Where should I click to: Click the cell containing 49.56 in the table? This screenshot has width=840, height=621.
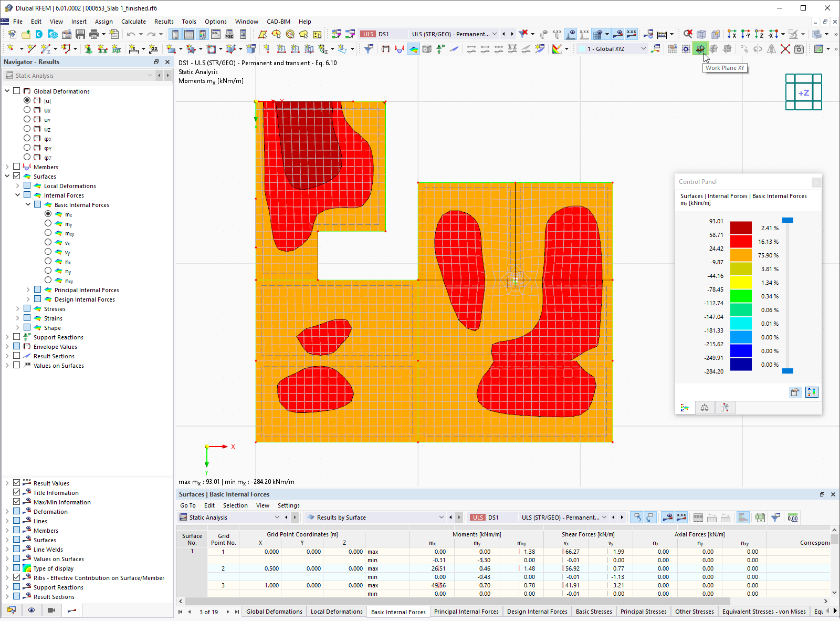pyautogui.click(x=438, y=585)
